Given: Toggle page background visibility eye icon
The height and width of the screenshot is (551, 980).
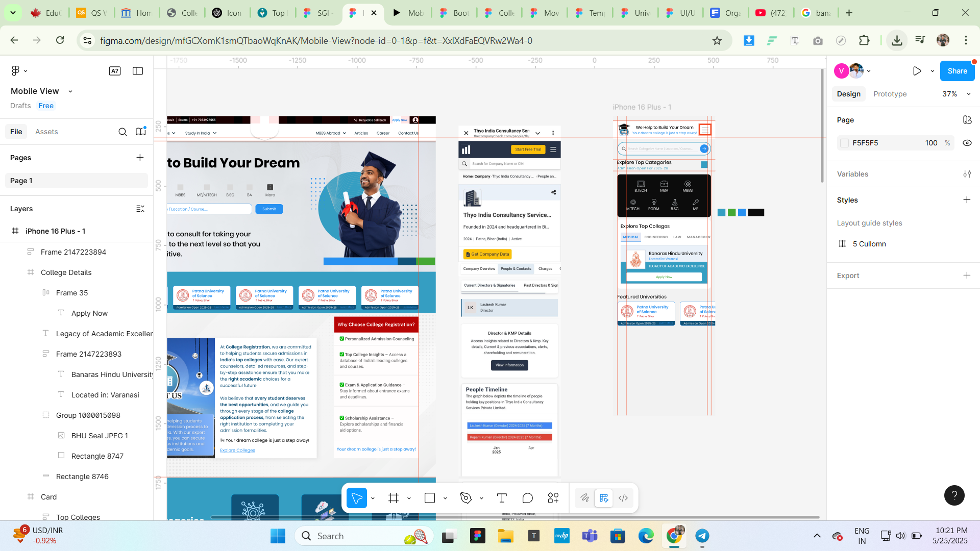Looking at the screenshot, I should [x=967, y=143].
